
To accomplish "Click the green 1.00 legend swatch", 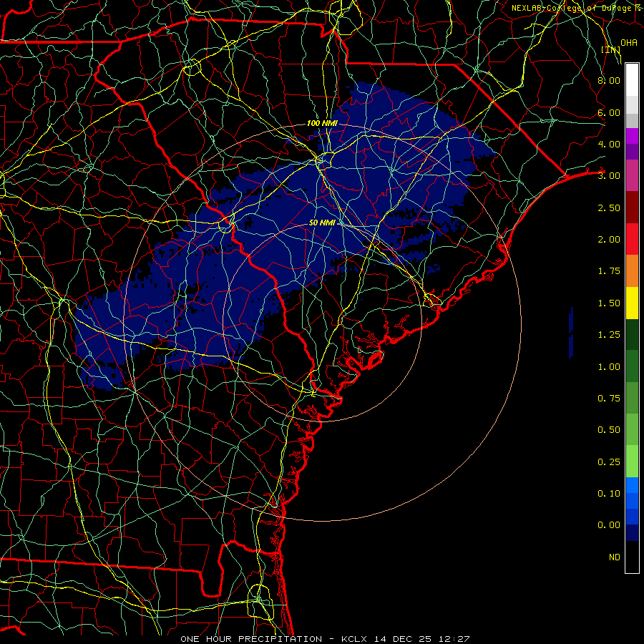I will (632, 366).
